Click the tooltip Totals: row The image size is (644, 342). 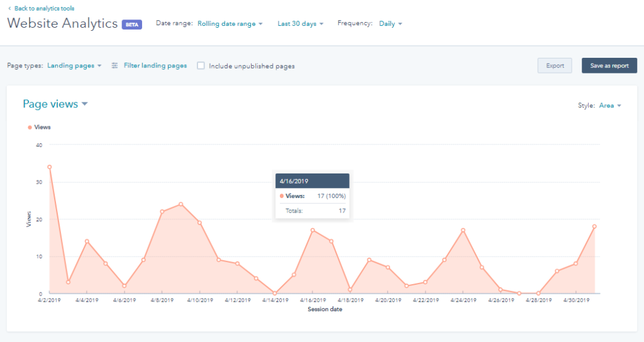(x=313, y=211)
